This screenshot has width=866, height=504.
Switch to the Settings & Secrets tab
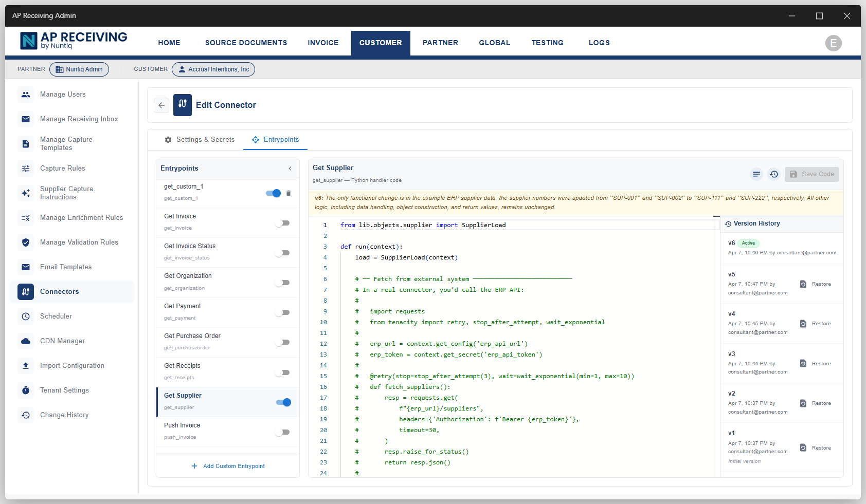(x=200, y=140)
